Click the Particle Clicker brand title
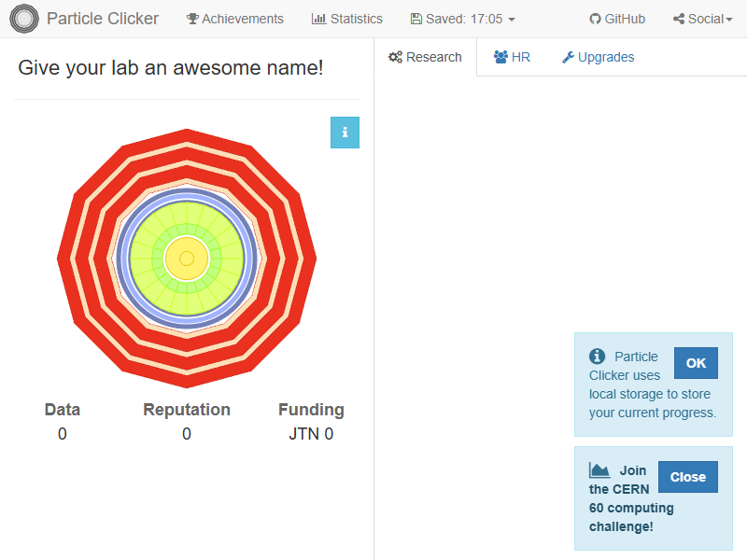Viewport: 747px width, 560px height. (103, 19)
